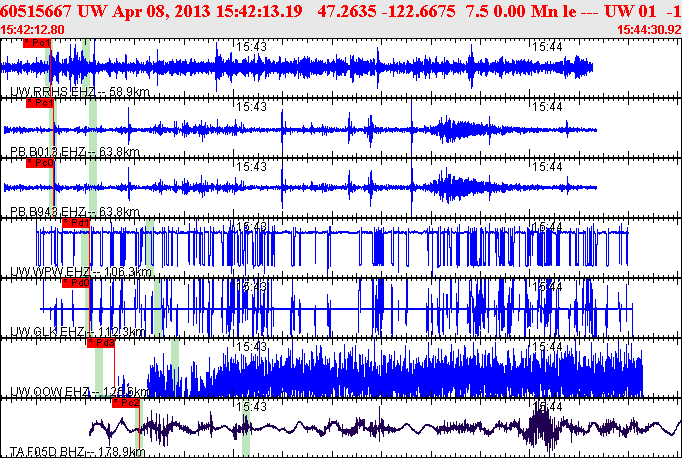The width and height of the screenshot is (682, 458).
Task: Click the 15:44 time label on GLK trace
Action: [547, 287]
